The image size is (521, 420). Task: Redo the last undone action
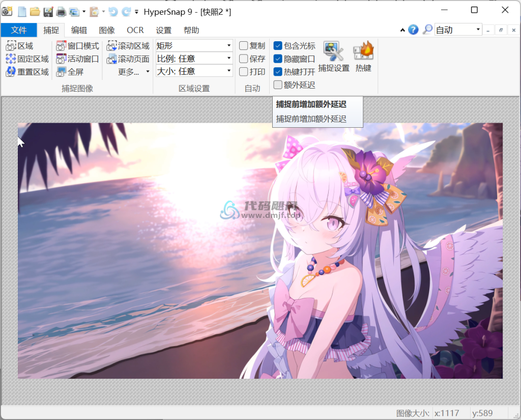[x=126, y=12]
